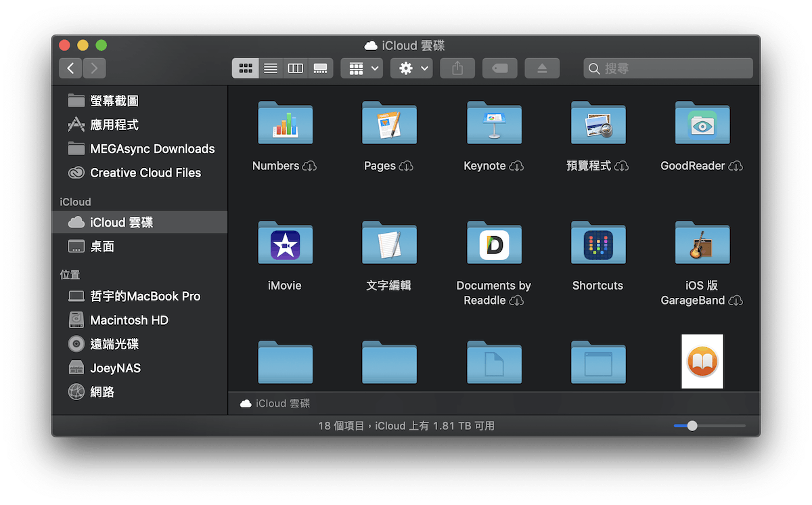Click the status text '18 個項目,iCloud 上有 1.81 TB 可用'

coord(406,426)
